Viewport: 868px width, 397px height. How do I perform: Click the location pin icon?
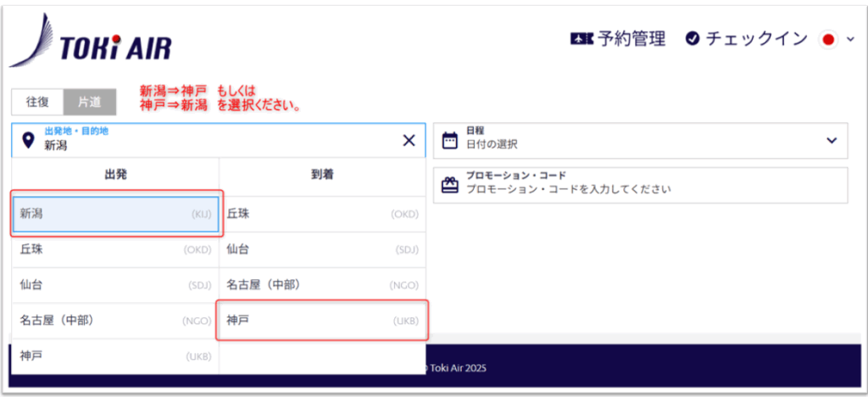(x=28, y=141)
